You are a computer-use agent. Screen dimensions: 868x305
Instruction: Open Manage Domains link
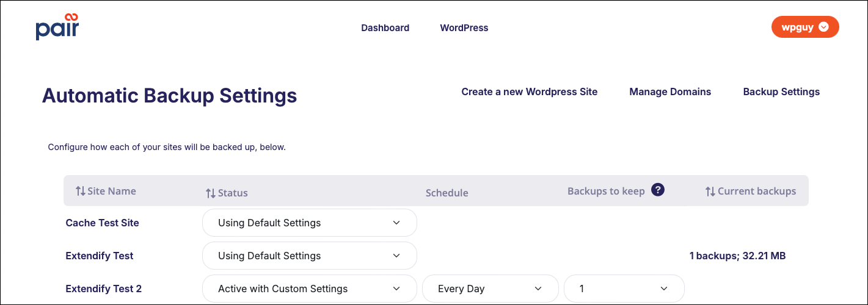[670, 91]
